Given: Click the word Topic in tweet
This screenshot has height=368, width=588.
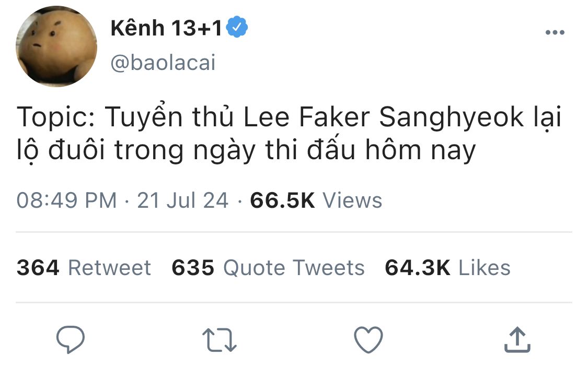Looking at the screenshot, I should [55, 117].
